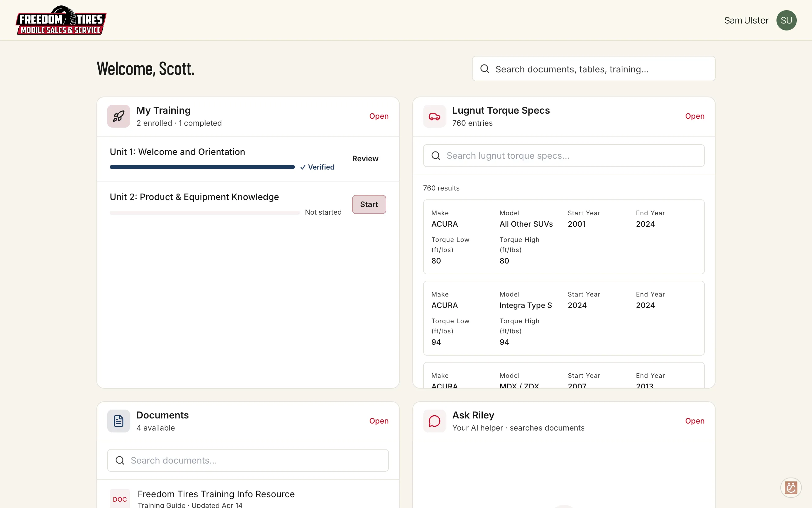Click the 4 available documents subtitle
This screenshot has width=812, height=508.
[x=155, y=428]
